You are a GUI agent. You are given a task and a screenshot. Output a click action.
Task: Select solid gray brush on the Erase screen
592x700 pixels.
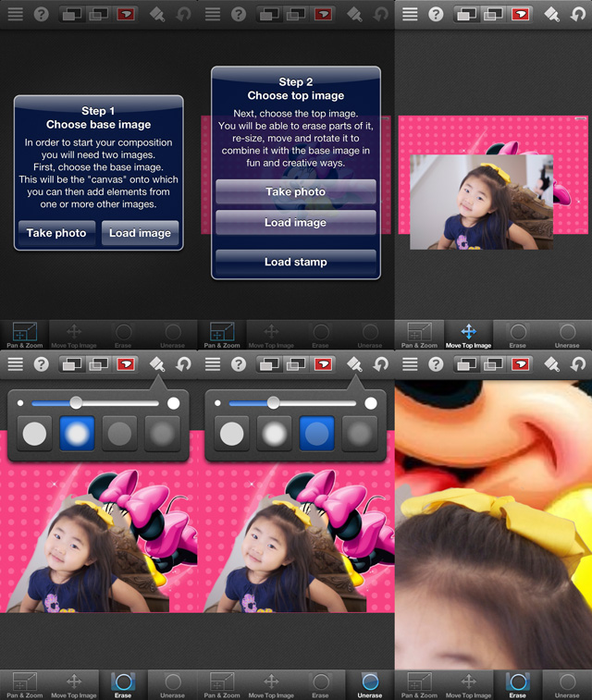(119, 434)
